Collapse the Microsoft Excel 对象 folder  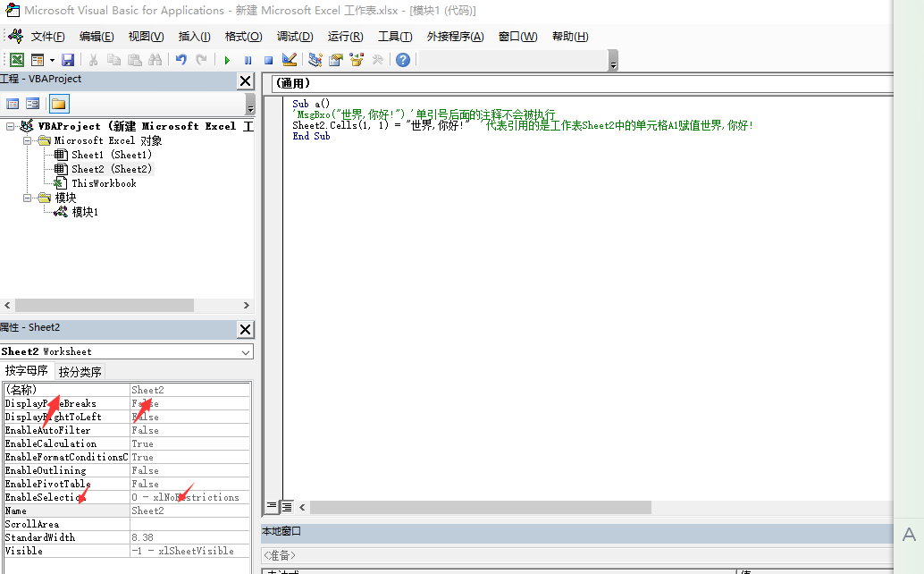pos(27,141)
